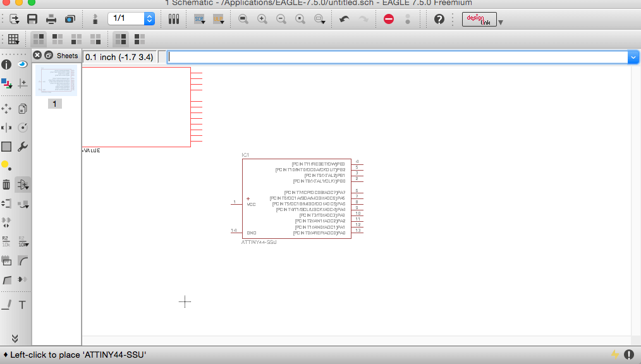Viewport: 641px width, 364px height.
Task: Close the Sheets panel
Action: [x=37, y=55]
